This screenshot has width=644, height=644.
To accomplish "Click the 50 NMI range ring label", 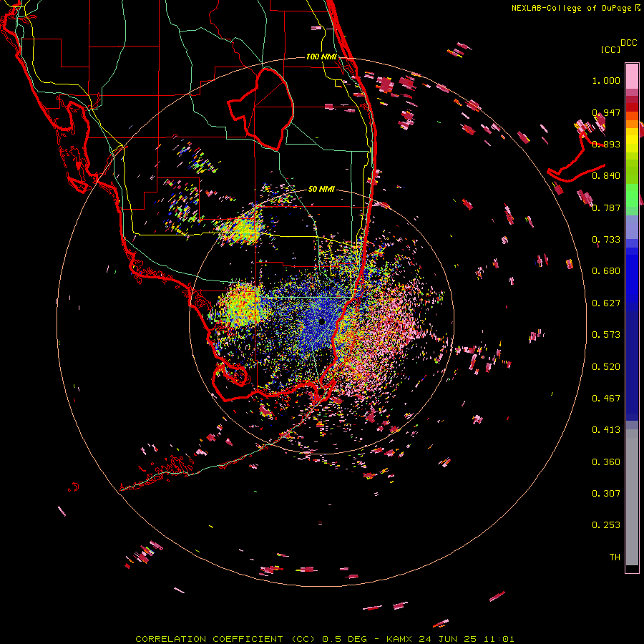I will (321, 189).
